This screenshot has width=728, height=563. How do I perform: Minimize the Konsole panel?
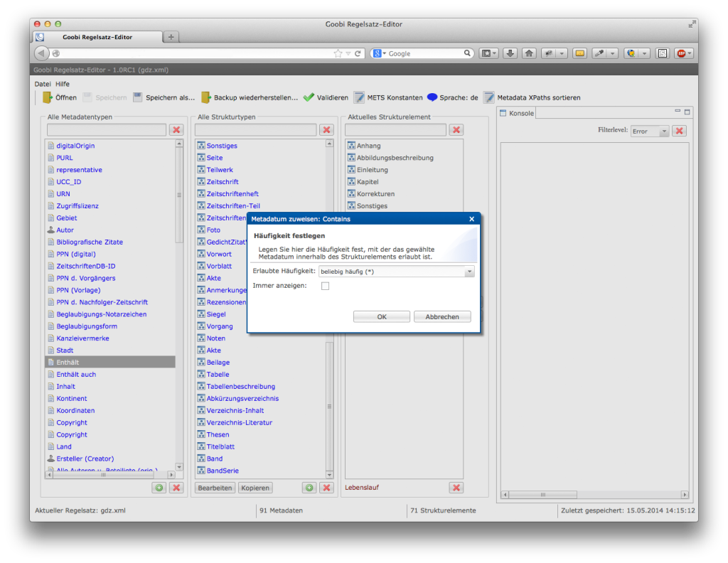pos(678,112)
